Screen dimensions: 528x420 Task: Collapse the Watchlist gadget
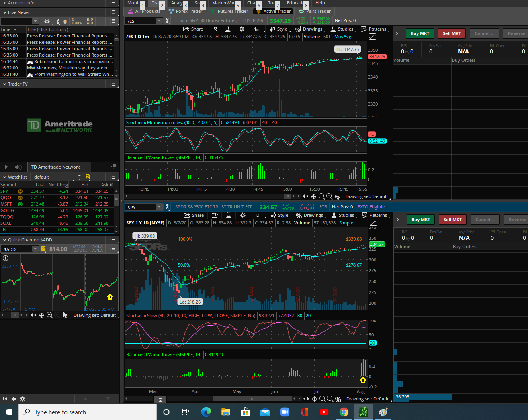4,177
